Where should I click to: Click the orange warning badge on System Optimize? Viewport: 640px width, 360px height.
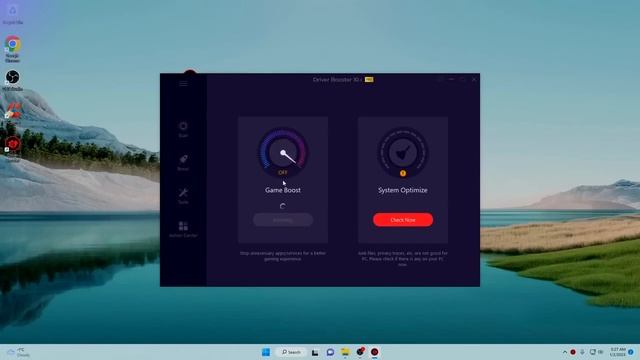(403, 173)
